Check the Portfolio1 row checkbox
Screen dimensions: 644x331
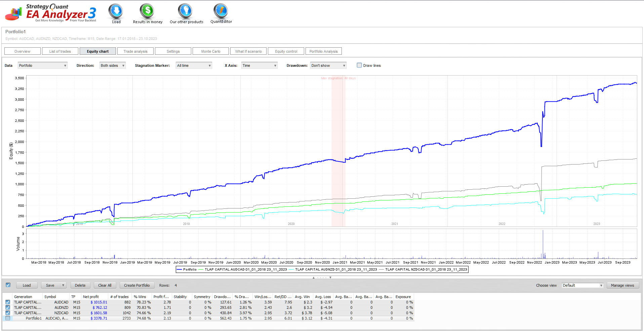(8, 318)
